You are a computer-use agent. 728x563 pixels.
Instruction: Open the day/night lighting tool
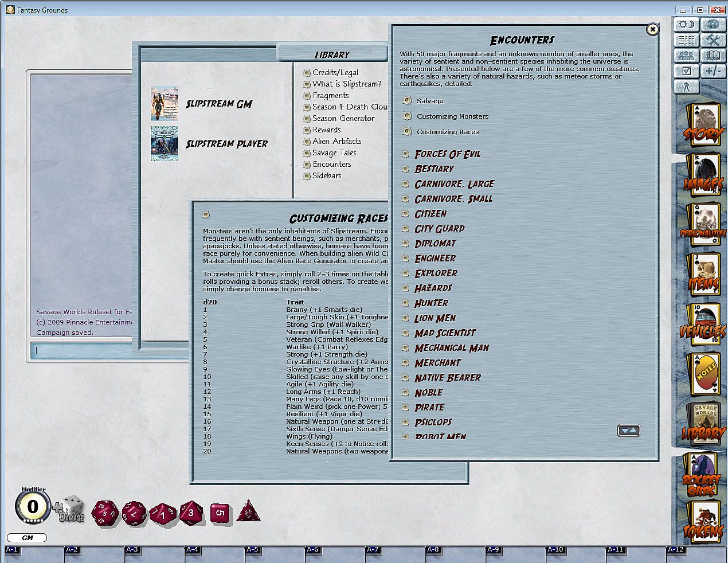coord(687,25)
